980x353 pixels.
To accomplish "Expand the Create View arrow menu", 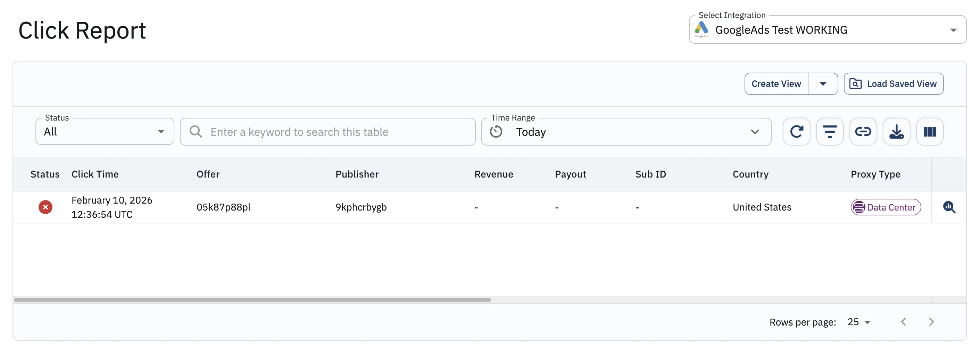I will click(x=822, y=84).
